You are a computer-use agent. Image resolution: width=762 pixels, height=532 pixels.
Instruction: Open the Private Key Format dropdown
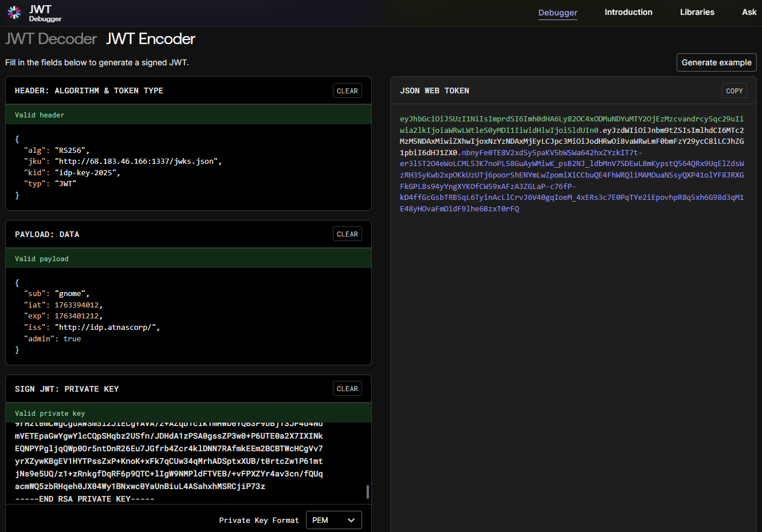[x=333, y=520]
